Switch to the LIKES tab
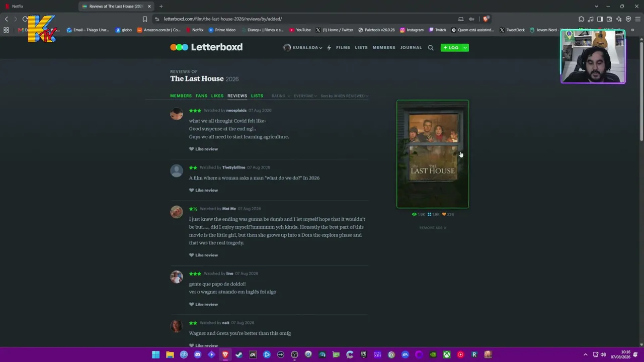 217,96
